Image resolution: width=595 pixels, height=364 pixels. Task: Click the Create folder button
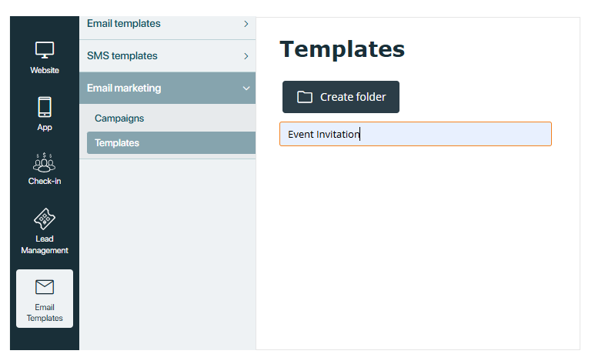tap(341, 97)
